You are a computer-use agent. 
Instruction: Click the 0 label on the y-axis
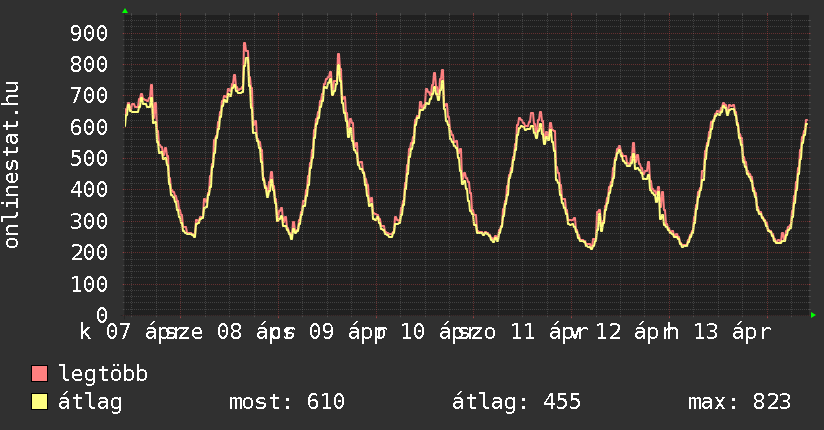(x=101, y=315)
